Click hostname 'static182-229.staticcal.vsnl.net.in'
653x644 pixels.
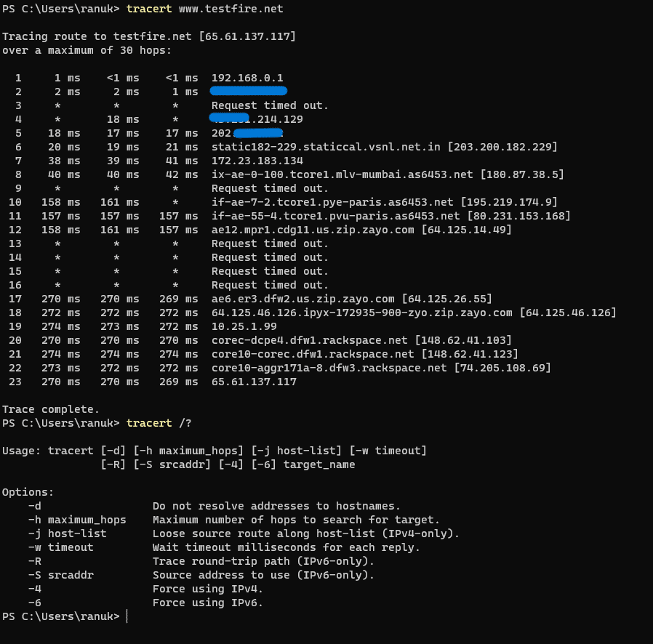(326, 147)
